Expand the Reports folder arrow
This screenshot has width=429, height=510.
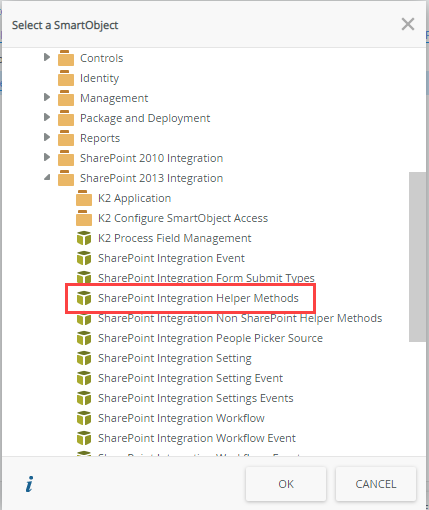[47, 137]
